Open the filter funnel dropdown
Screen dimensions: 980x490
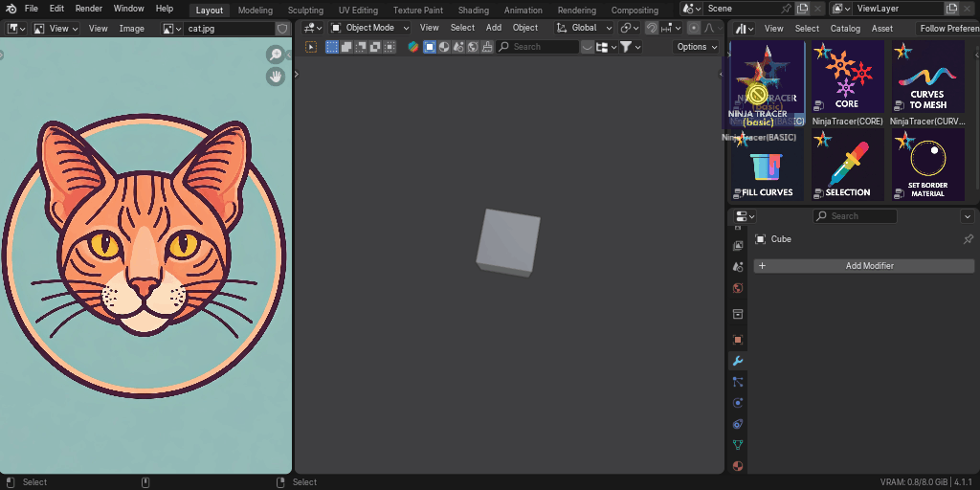click(630, 47)
